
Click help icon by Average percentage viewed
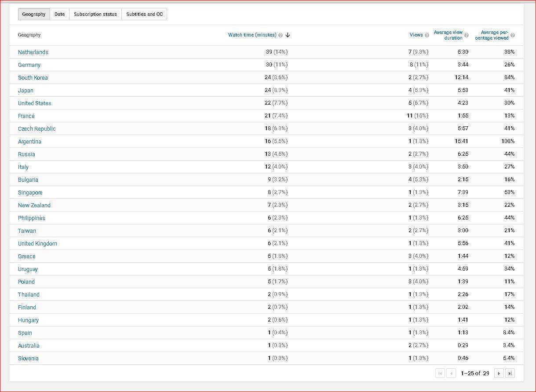[x=513, y=35]
